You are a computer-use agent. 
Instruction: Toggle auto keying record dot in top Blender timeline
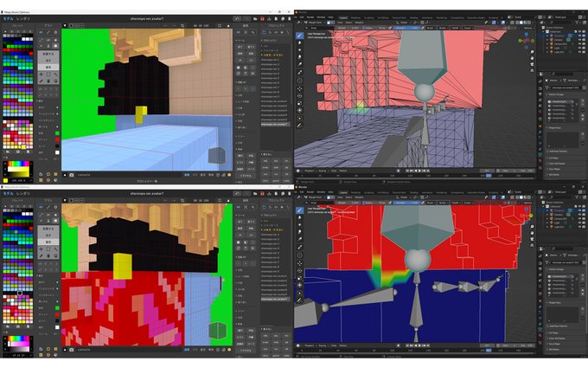tap(399, 171)
